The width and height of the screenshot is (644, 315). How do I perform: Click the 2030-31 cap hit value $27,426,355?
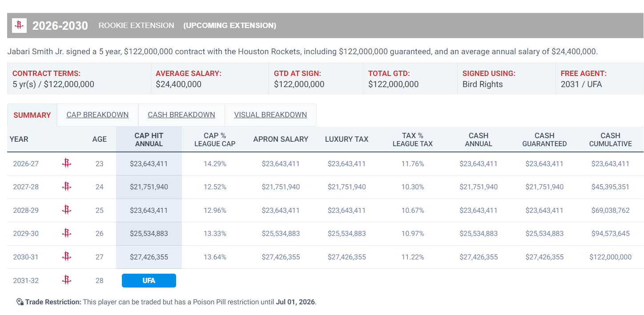(x=149, y=257)
